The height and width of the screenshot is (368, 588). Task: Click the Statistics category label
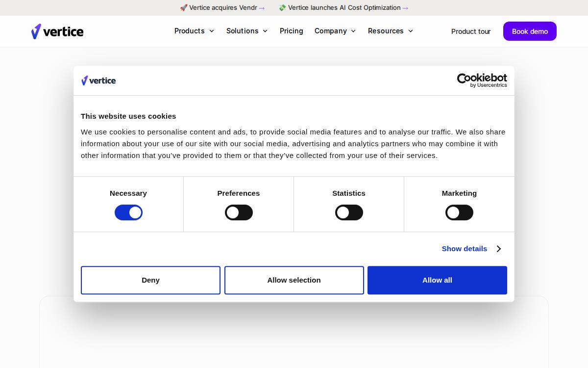click(349, 193)
